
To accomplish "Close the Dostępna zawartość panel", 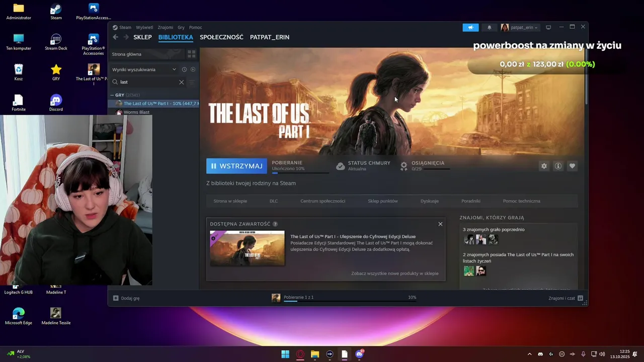I will pyautogui.click(x=440, y=224).
